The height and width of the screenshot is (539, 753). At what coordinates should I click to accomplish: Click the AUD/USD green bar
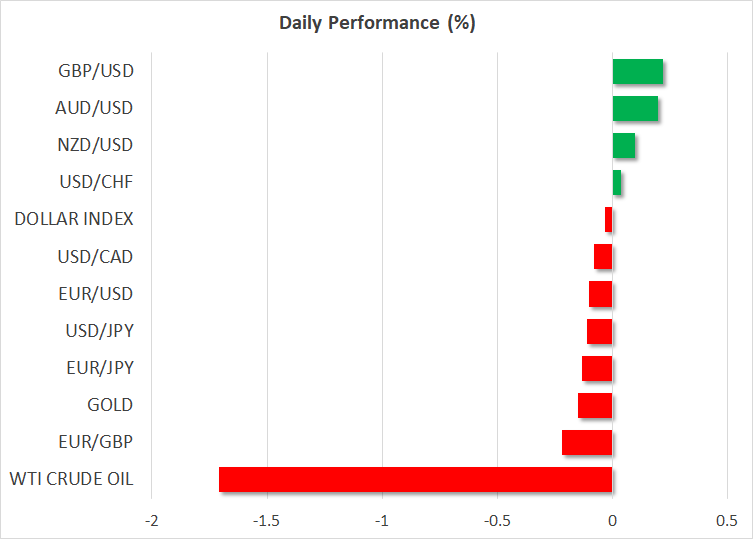(635, 108)
